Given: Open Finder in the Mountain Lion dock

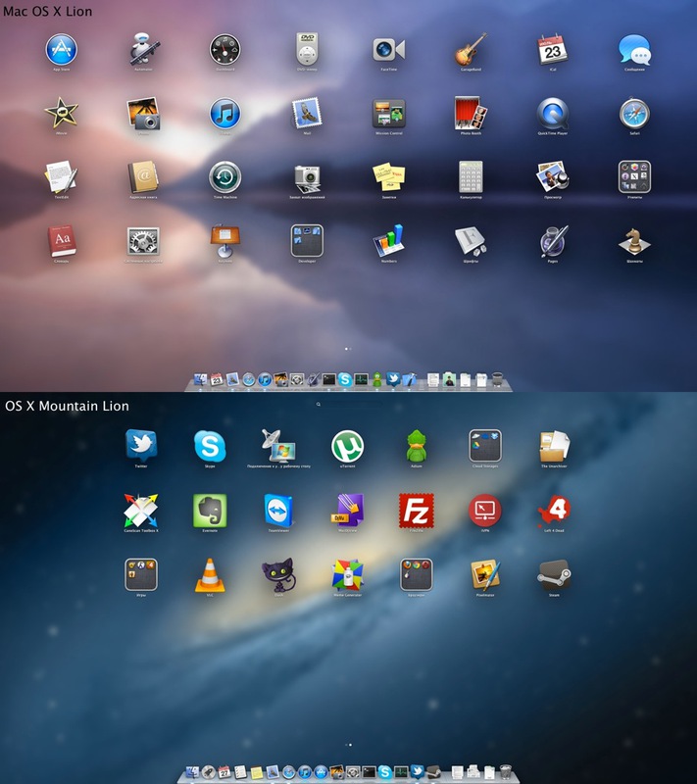Looking at the screenshot, I should [x=192, y=772].
